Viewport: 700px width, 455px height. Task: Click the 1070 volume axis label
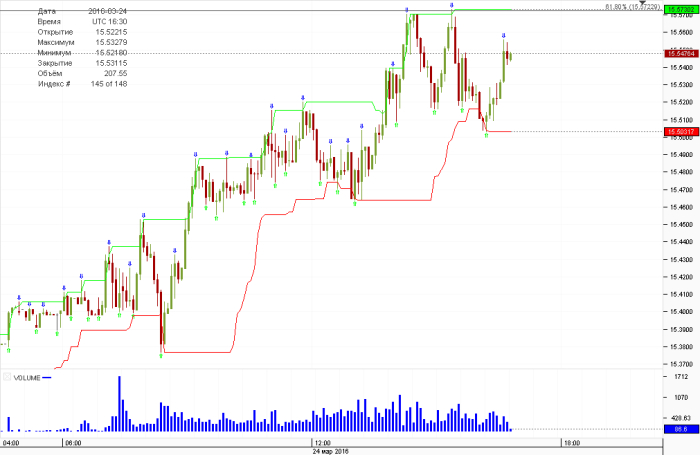pos(681,397)
